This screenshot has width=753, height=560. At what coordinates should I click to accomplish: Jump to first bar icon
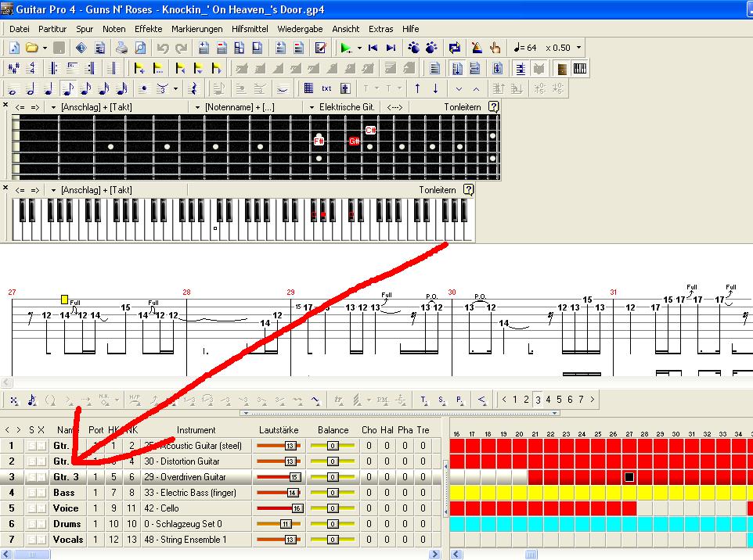373,48
